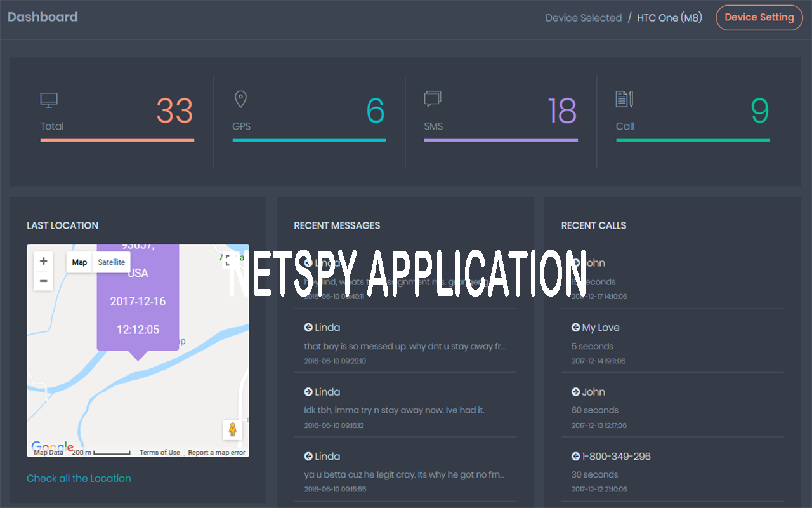Click the GPS location pin icon
Image resolution: width=812 pixels, height=508 pixels.
point(240,99)
